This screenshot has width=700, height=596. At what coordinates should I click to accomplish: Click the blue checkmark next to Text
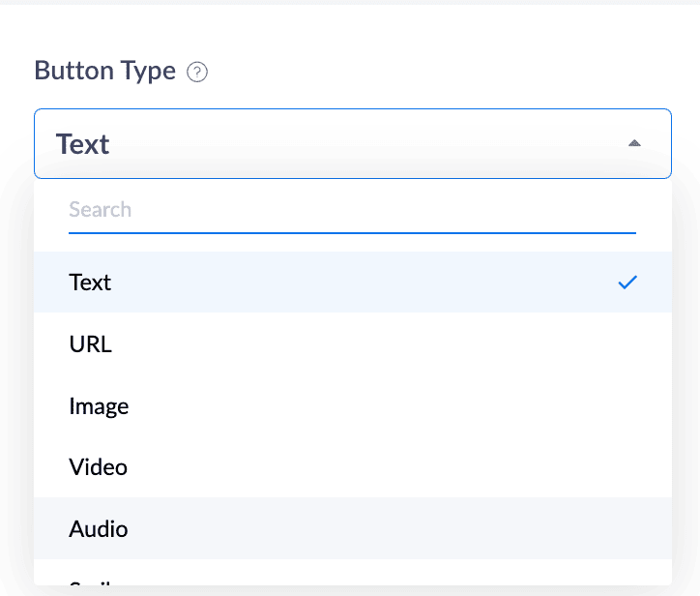(627, 283)
